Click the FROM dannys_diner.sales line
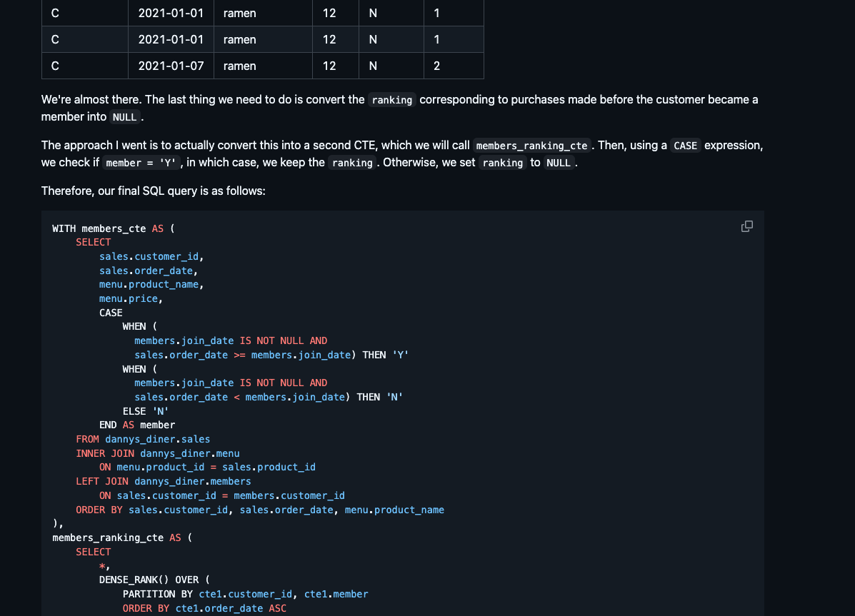 (143, 439)
